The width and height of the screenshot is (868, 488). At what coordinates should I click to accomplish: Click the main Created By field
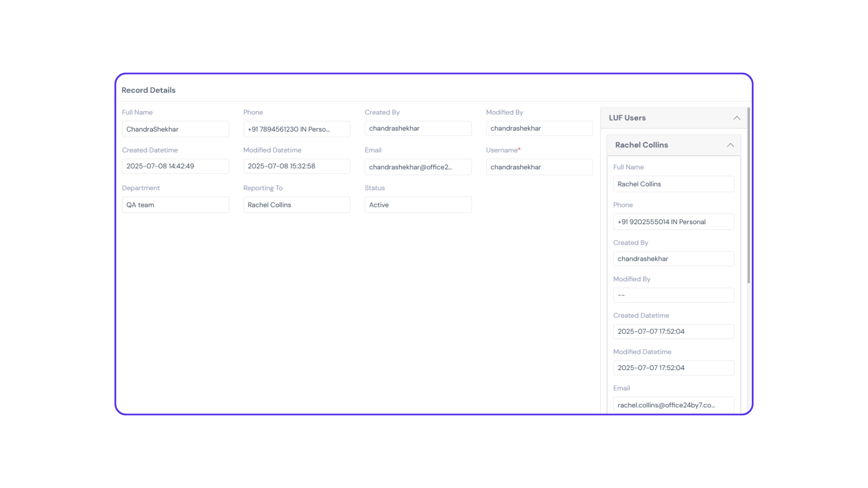(x=418, y=128)
